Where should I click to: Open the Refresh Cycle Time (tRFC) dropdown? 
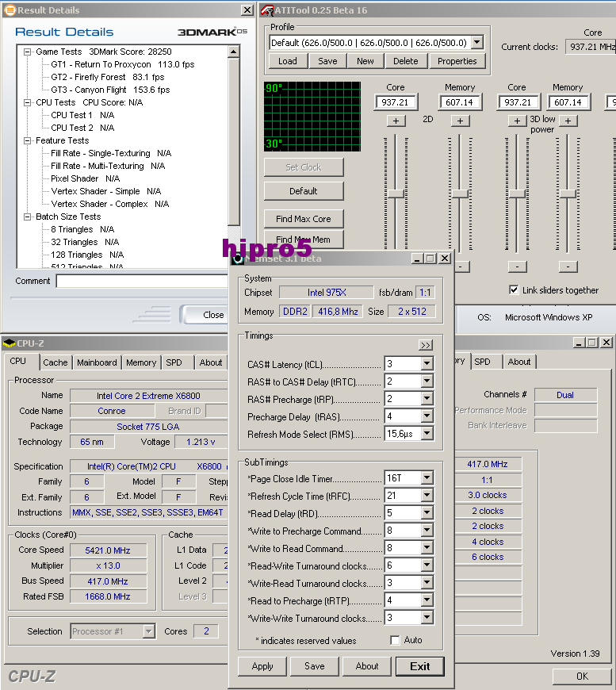pos(427,496)
